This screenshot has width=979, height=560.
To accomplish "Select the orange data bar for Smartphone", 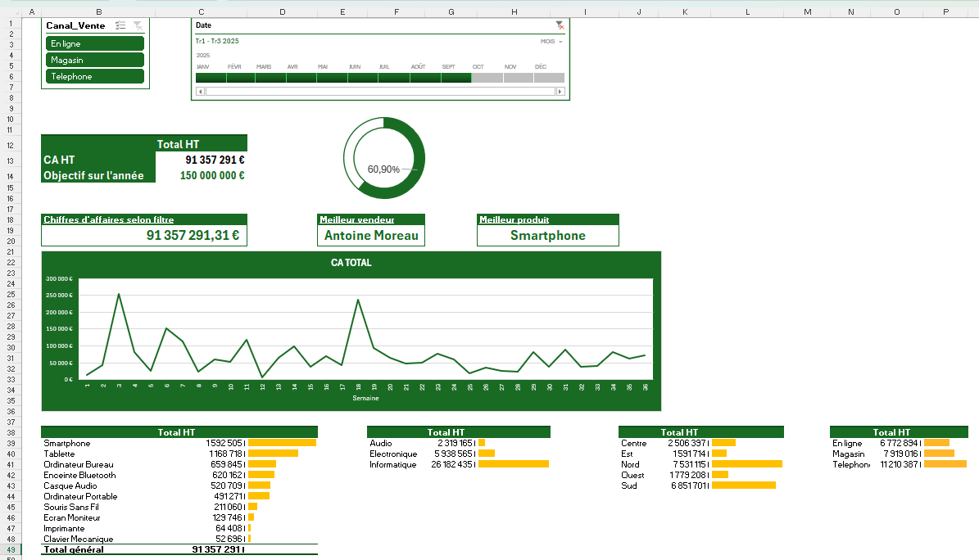I will coord(282,443).
